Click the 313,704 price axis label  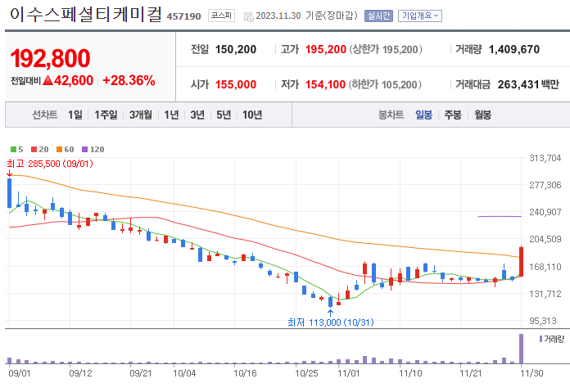pos(545,158)
